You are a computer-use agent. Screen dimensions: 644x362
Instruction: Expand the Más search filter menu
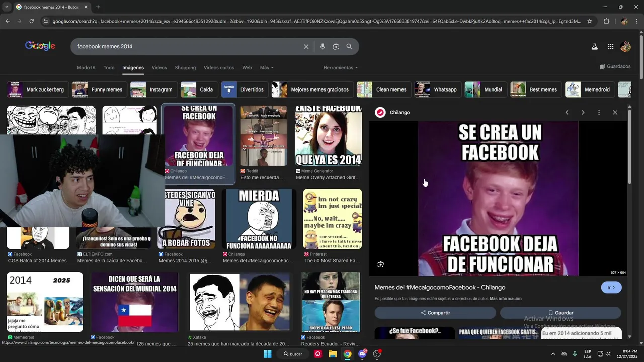click(x=267, y=68)
